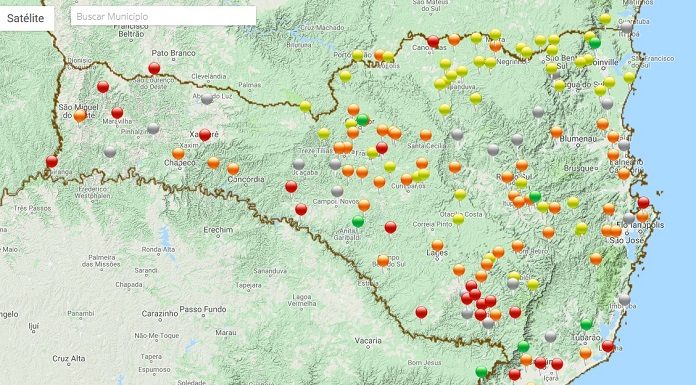This screenshot has height=385, width=696.
Task: Click the red pin on Xanxerê
Action: pos(205,135)
